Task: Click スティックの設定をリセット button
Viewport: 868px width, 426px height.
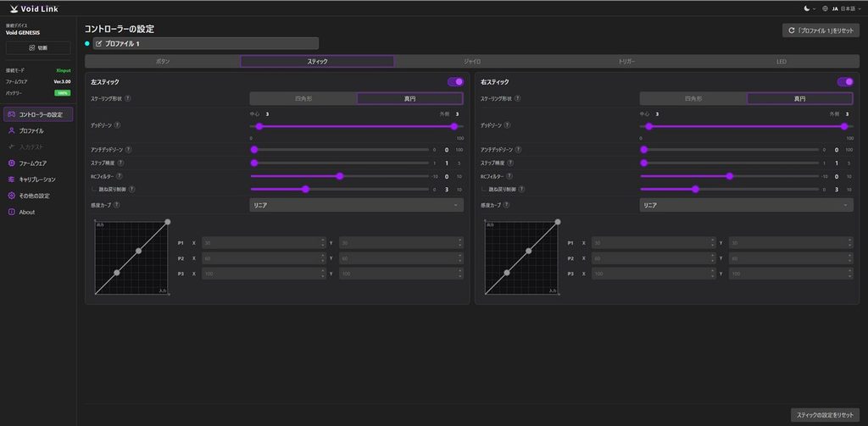Action: (825, 415)
